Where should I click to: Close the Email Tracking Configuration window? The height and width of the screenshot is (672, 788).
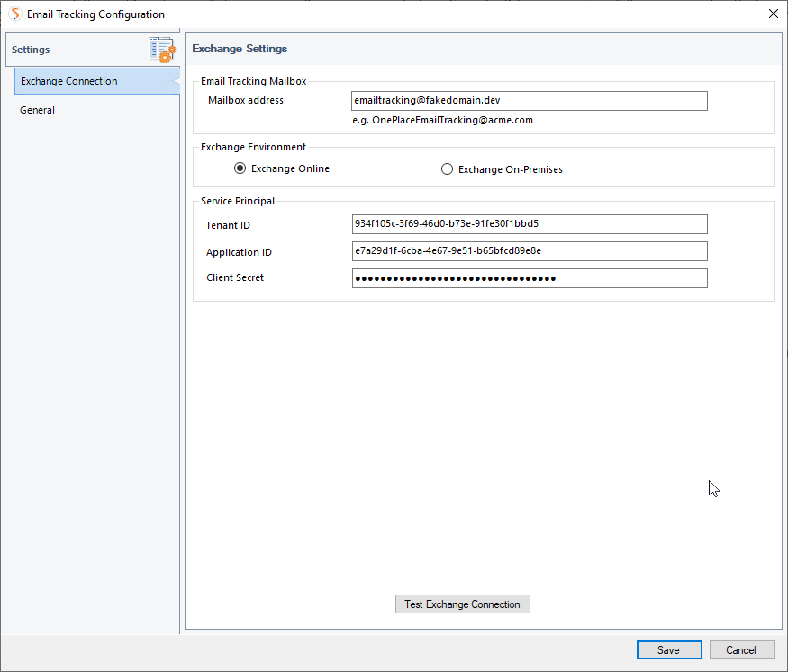[773, 14]
